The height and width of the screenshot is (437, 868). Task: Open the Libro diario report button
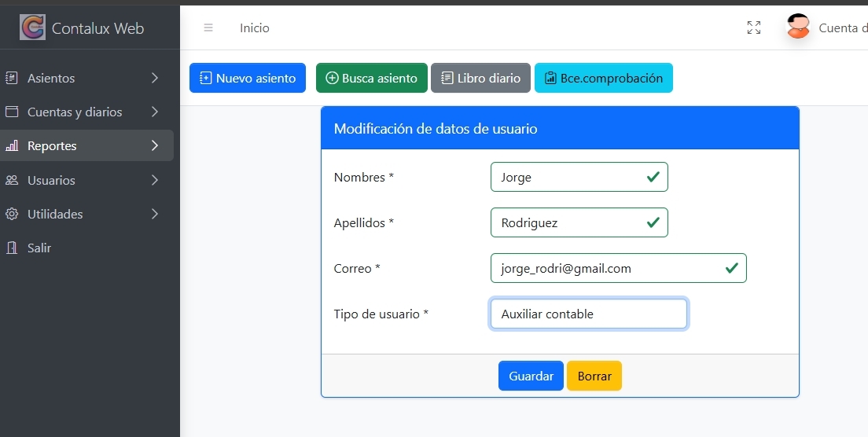(x=480, y=78)
